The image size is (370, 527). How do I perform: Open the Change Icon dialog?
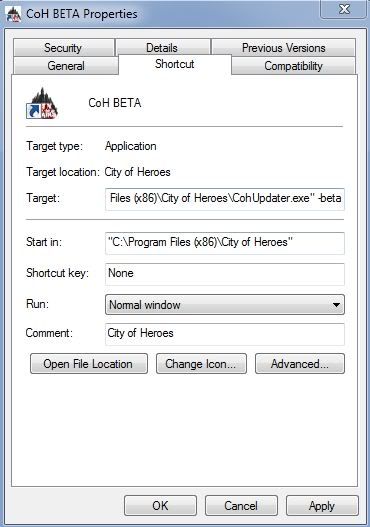point(201,364)
